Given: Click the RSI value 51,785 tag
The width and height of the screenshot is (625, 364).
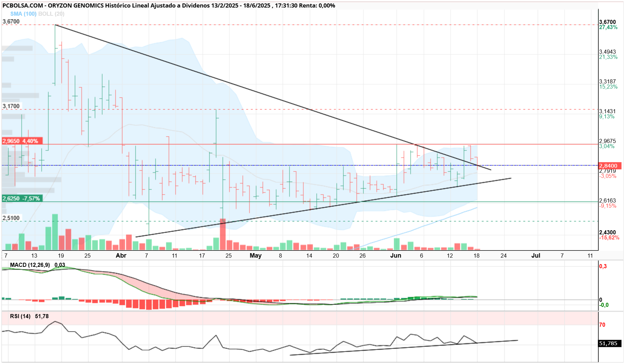Looking at the screenshot, I should tap(610, 343).
